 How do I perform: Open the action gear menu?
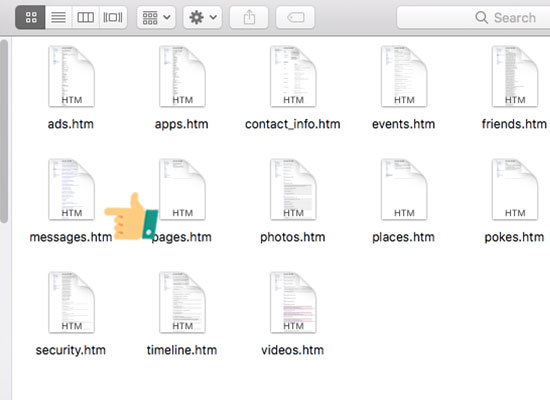[x=202, y=17]
